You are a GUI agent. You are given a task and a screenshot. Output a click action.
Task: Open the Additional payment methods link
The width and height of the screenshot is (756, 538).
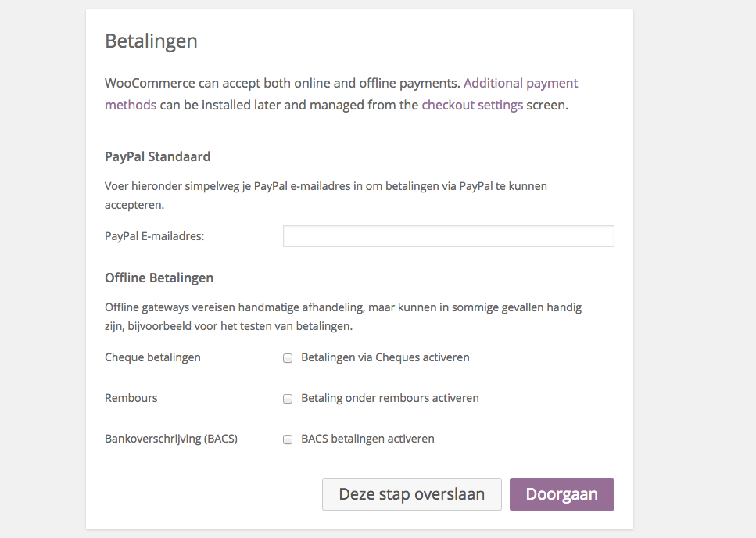521,83
